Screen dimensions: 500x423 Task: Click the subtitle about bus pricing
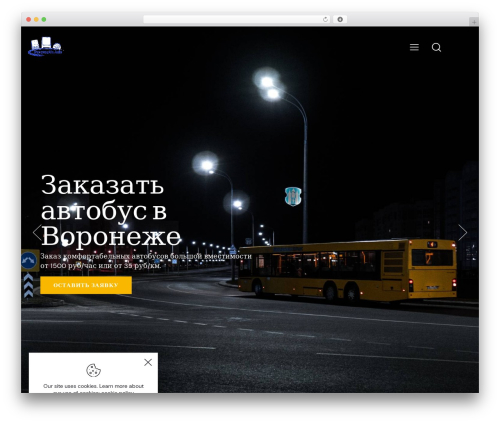pyautogui.click(x=146, y=261)
